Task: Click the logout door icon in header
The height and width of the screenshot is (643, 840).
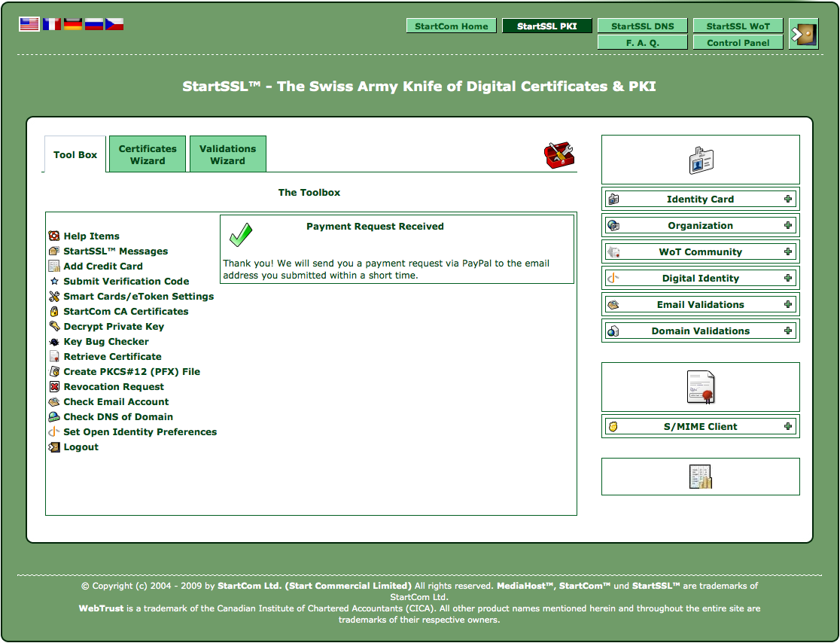Action: point(804,34)
